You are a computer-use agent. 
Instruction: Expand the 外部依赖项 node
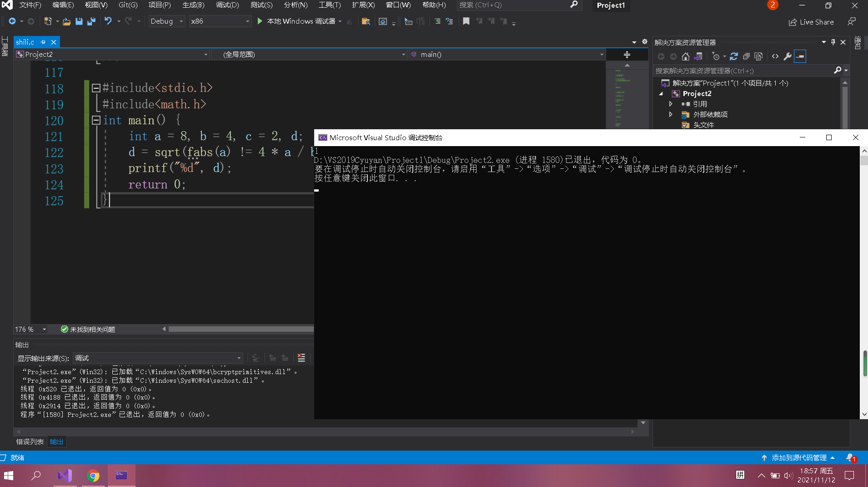(x=671, y=114)
